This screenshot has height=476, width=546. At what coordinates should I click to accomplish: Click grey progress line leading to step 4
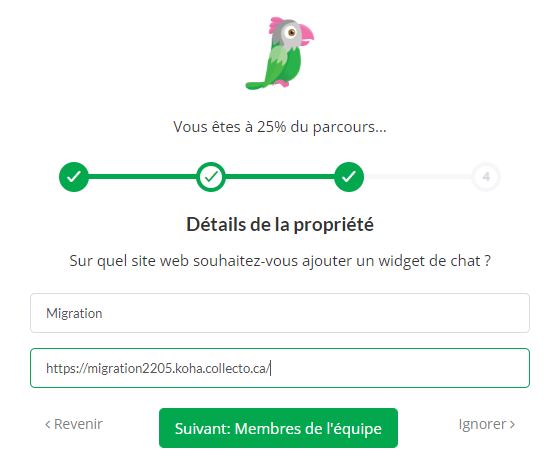coord(418,177)
